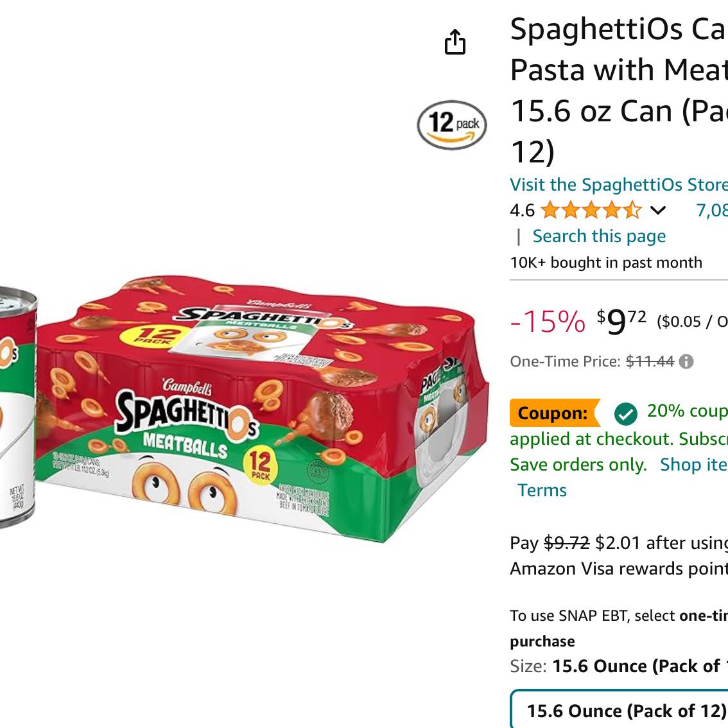Expand the rating breakdown chevron
Viewport: 728px width, 728px height.
(657, 211)
